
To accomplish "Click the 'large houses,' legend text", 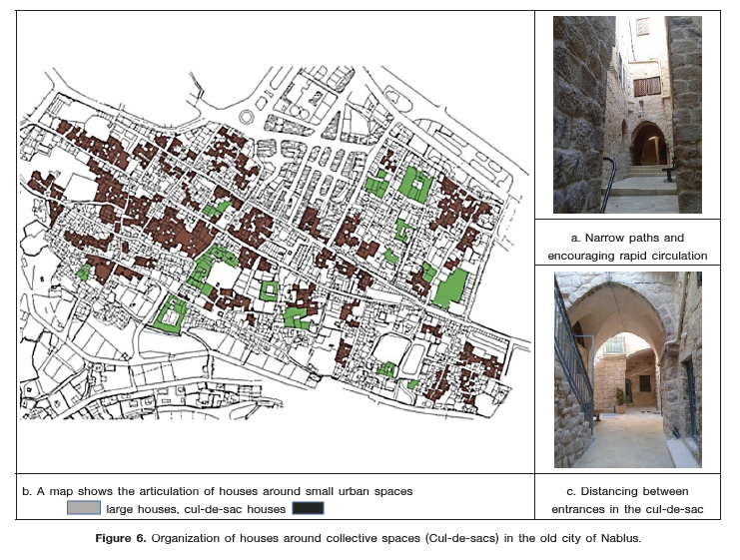I will click(142, 508).
